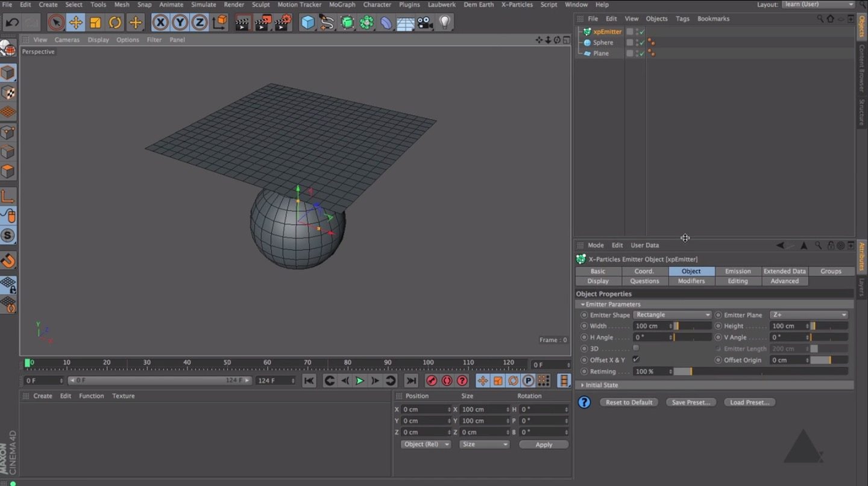Viewport: 868px width, 486px height.
Task: Open Emitter Plane Z+ dropdown
Action: (809, 315)
